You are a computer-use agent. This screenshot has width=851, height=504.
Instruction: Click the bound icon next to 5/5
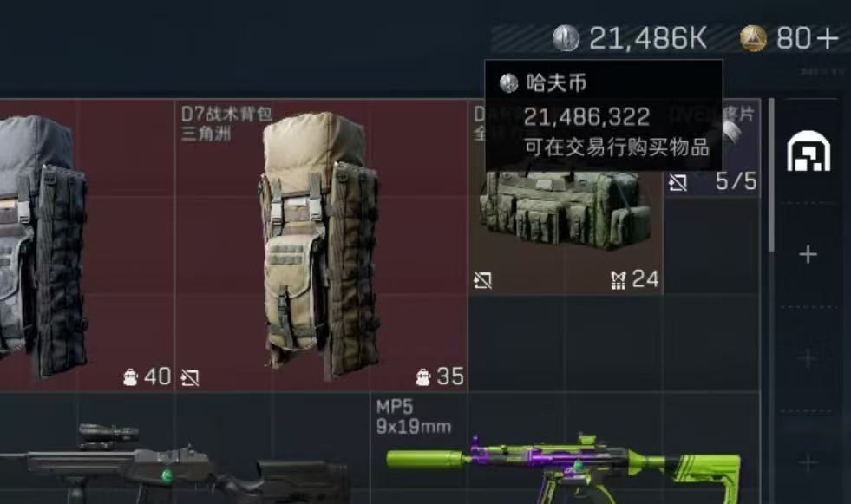click(678, 182)
